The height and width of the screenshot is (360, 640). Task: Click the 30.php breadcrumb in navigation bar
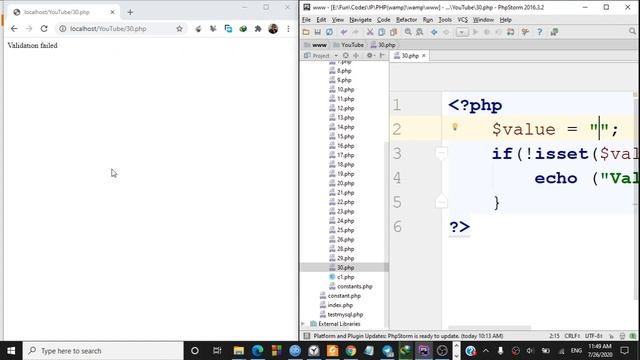(x=383, y=45)
